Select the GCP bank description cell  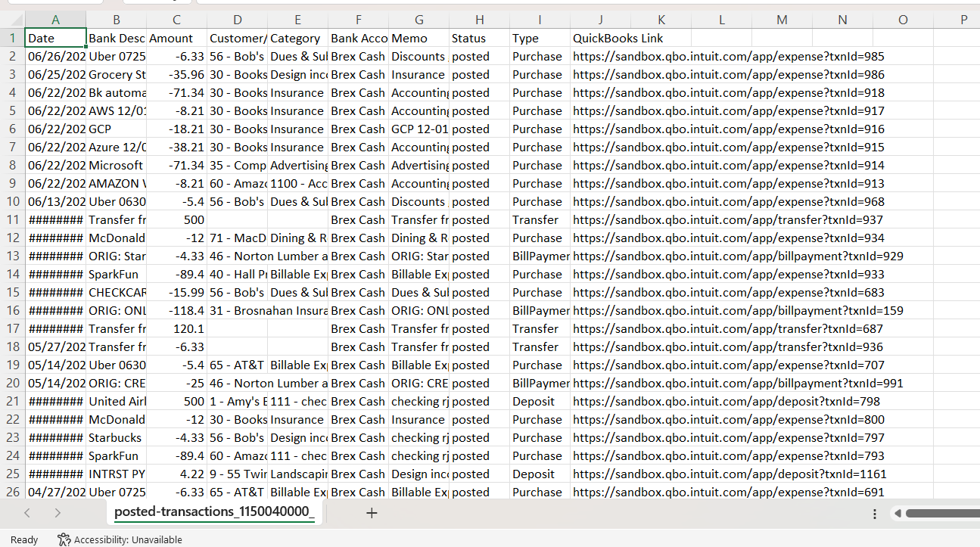(116, 129)
